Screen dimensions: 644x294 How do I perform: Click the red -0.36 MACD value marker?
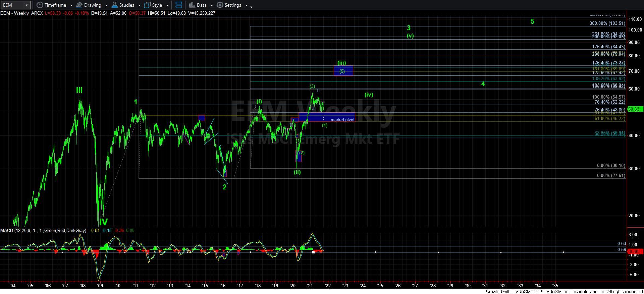635,251
